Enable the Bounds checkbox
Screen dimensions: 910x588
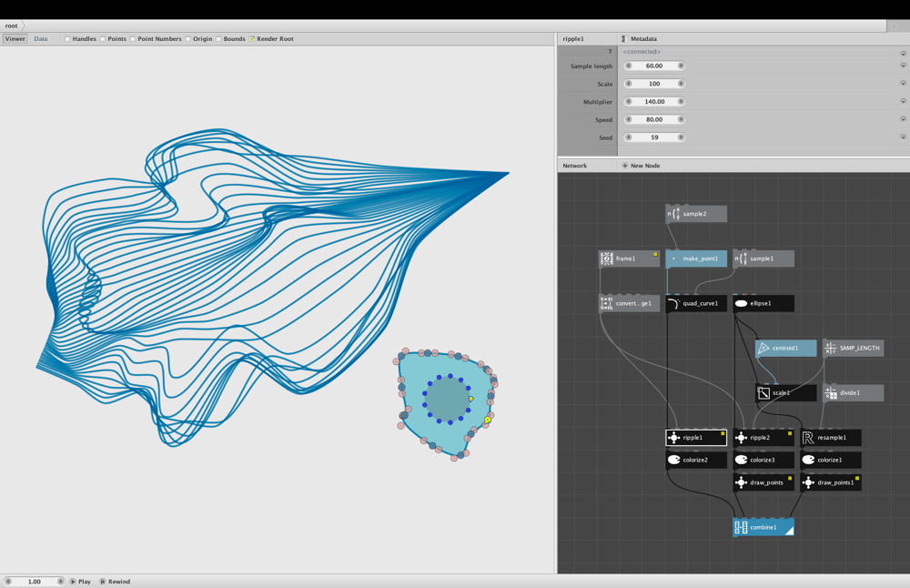click(218, 39)
